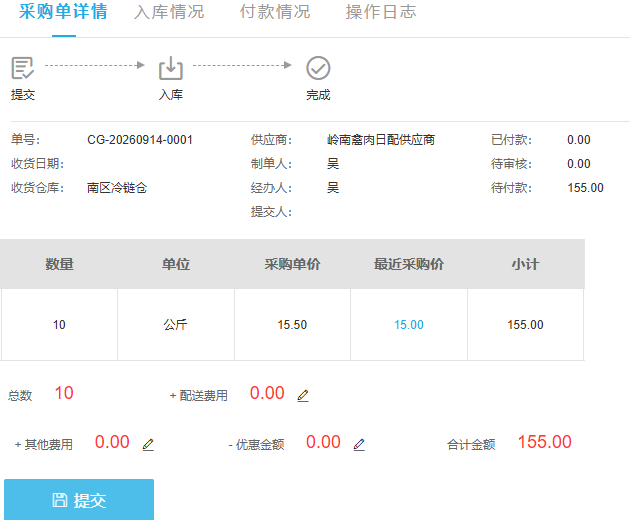Click the 小计 column header

click(526, 264)
